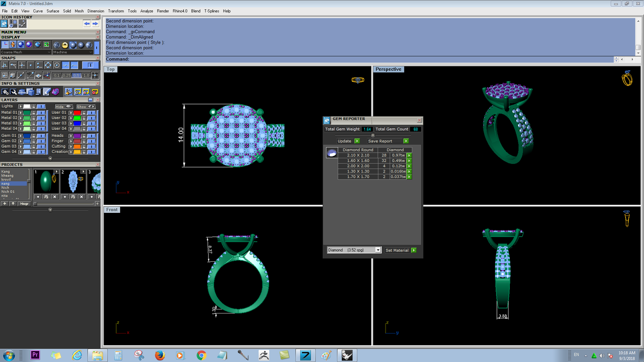The image size is (644, 362).
Task: Open Adobe Premiere from the taskbar
Action: click(x=35, y=355)
